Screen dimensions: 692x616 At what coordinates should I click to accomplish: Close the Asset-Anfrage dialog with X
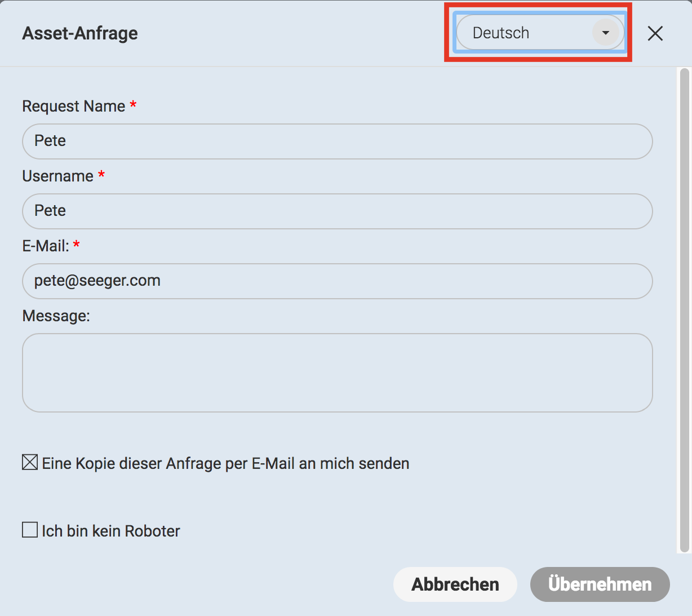[x=655, y=34]
